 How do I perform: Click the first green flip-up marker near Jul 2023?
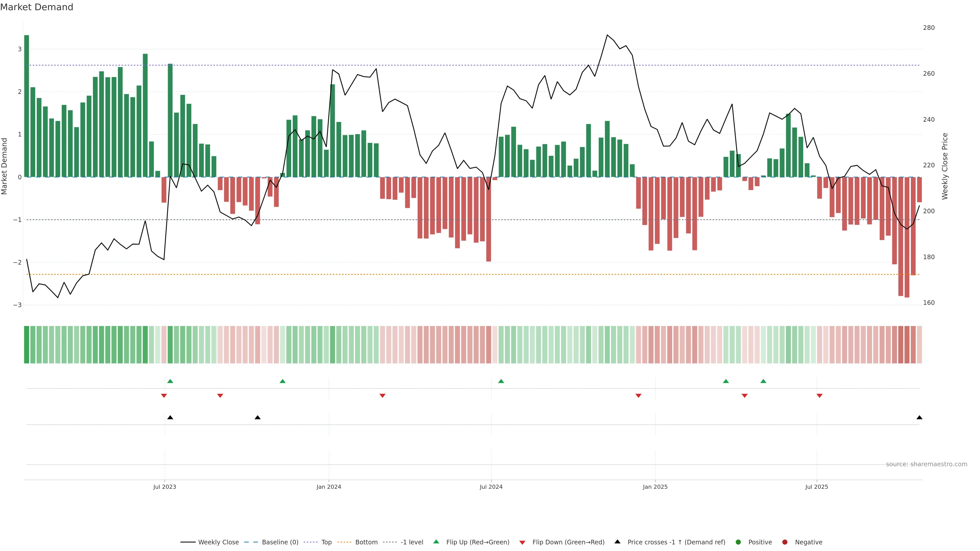click(x=170, y=381)
